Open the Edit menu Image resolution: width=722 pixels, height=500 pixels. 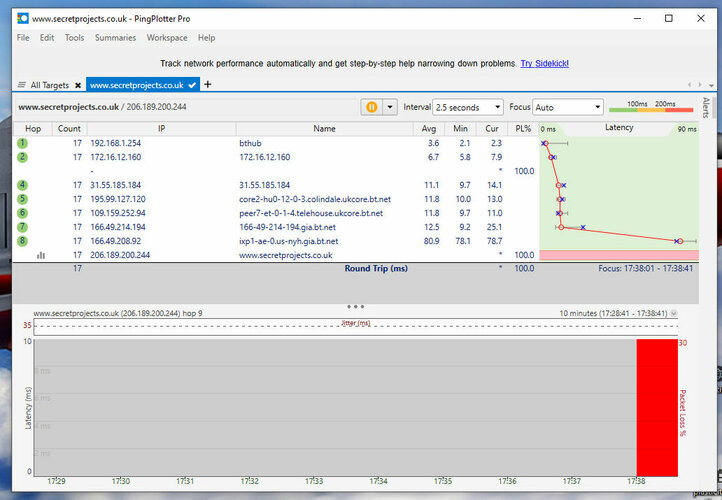pos(47,38)
